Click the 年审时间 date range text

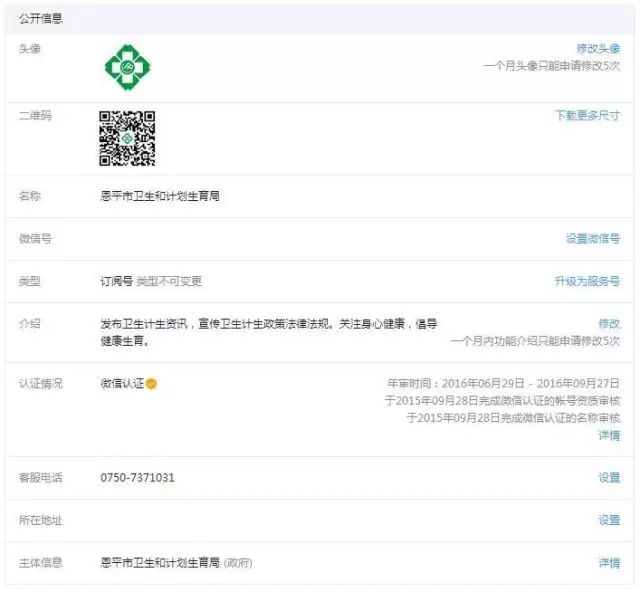503,383
